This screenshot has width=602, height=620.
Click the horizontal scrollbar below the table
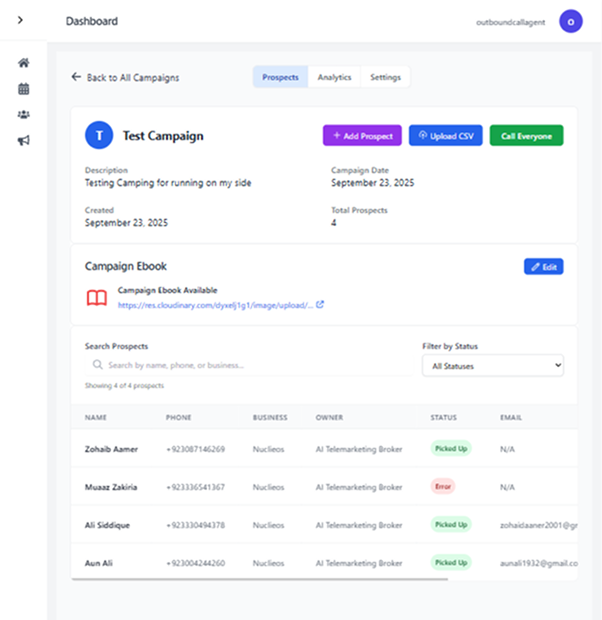click(x=260, y=577)
